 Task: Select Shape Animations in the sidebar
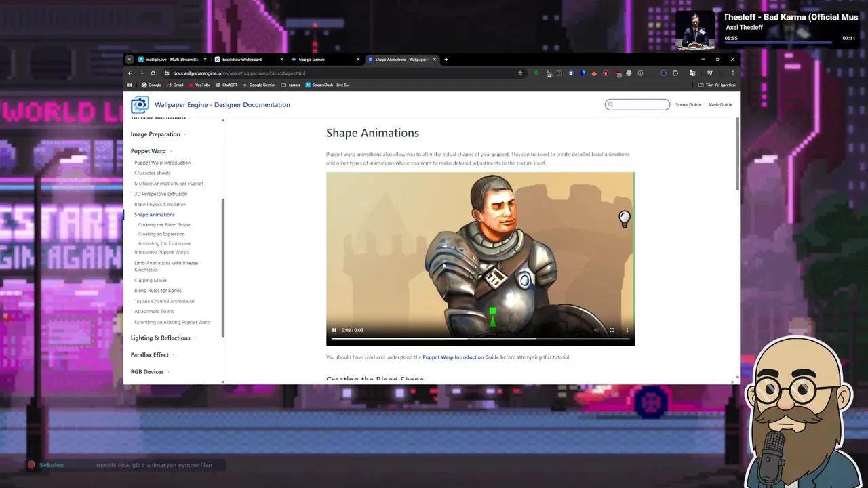[155, 215]
